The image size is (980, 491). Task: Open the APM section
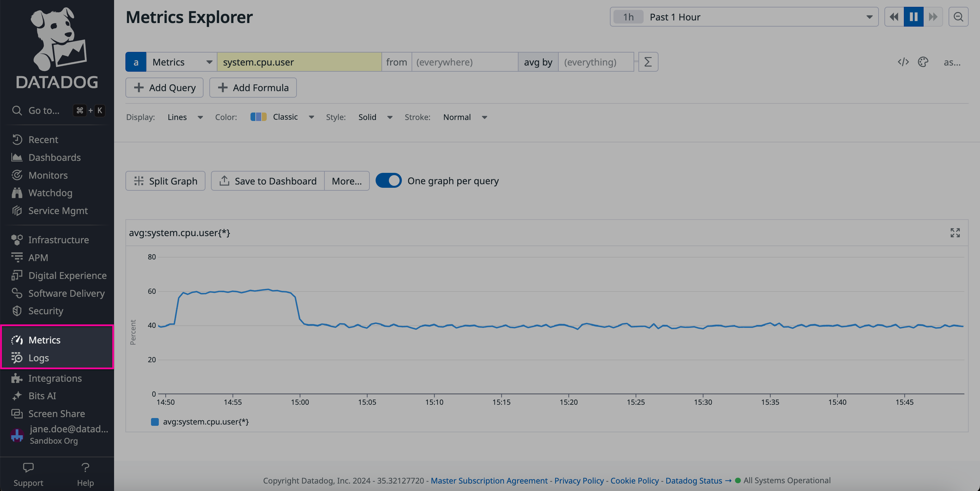coord(38,257)
